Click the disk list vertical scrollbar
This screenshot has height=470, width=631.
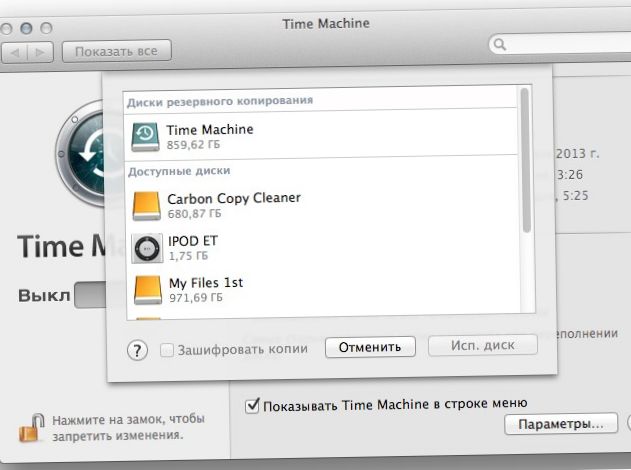coord(525,160)
